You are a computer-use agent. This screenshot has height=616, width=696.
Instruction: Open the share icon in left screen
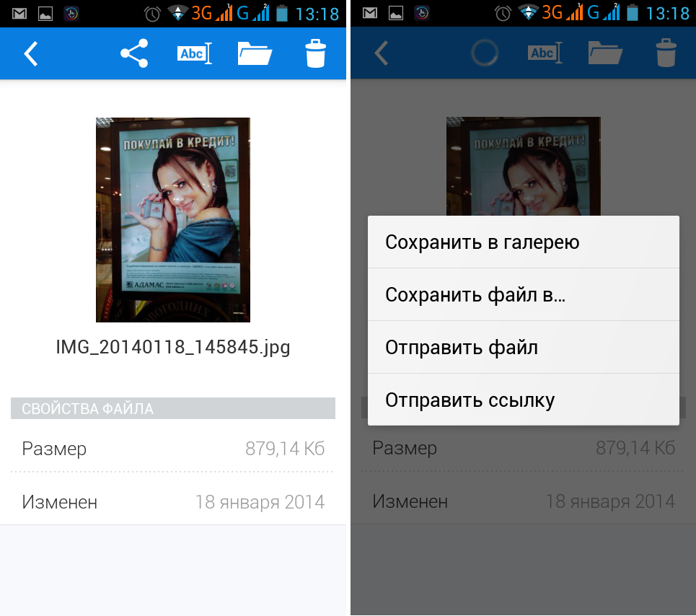pyautogui.click(x=134, y=53)
